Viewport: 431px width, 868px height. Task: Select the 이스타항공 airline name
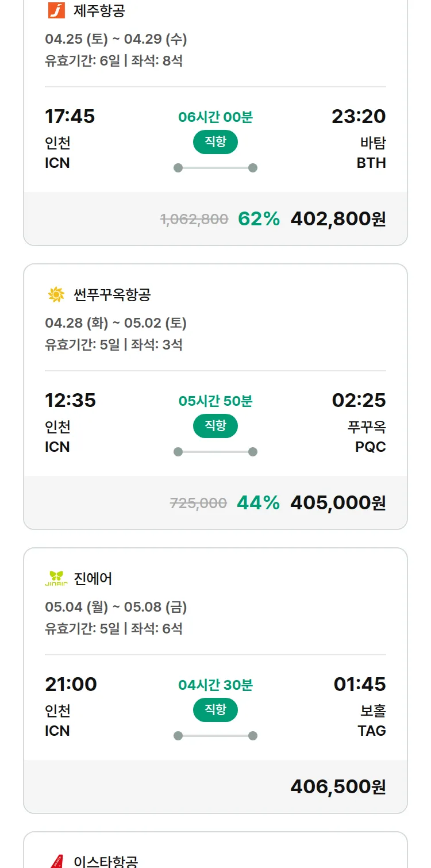pyautogui.click(x=106, y=861)
